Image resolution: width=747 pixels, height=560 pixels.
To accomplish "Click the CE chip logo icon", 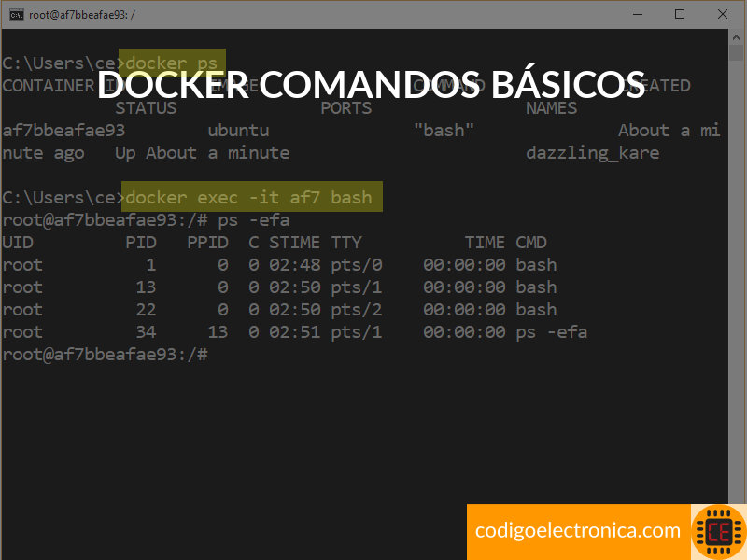I will coord(719,532).
